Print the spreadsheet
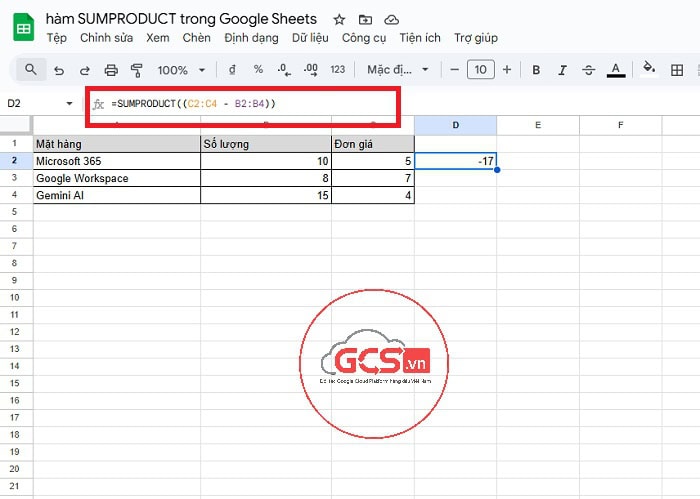 (111, 70)
